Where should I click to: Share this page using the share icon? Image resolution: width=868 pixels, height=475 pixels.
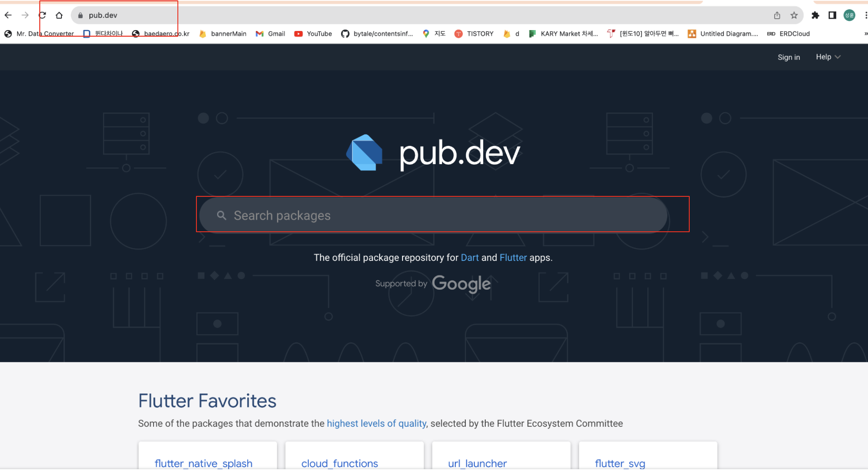pyautogui.click(x=777, y=15)
